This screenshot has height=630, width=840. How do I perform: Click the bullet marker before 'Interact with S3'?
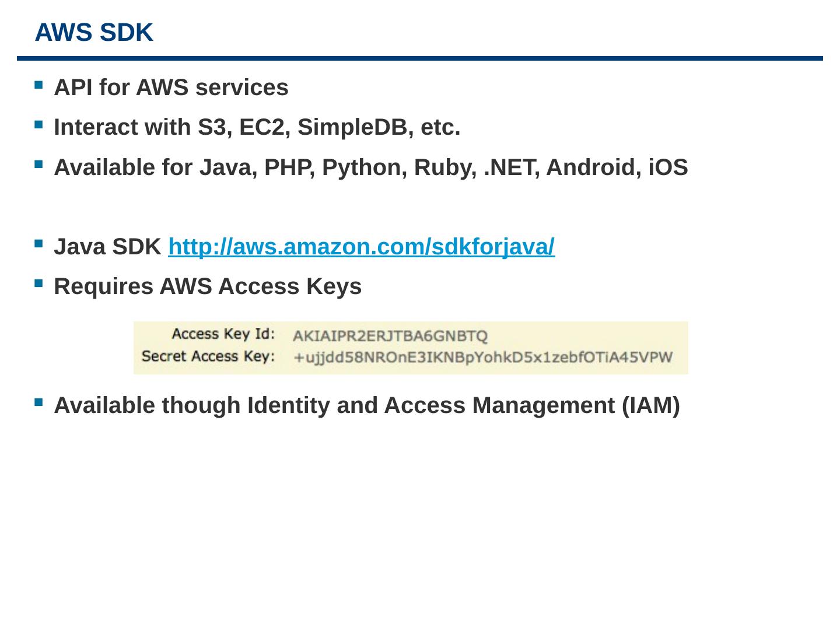pos(38,125)
